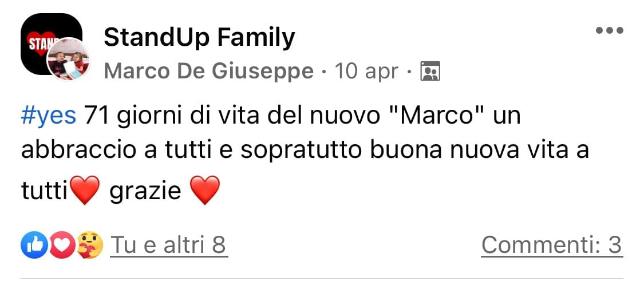Click the red Love reaction icon
The height and width of the screenshot is (289, 644).
coord(63,246)
